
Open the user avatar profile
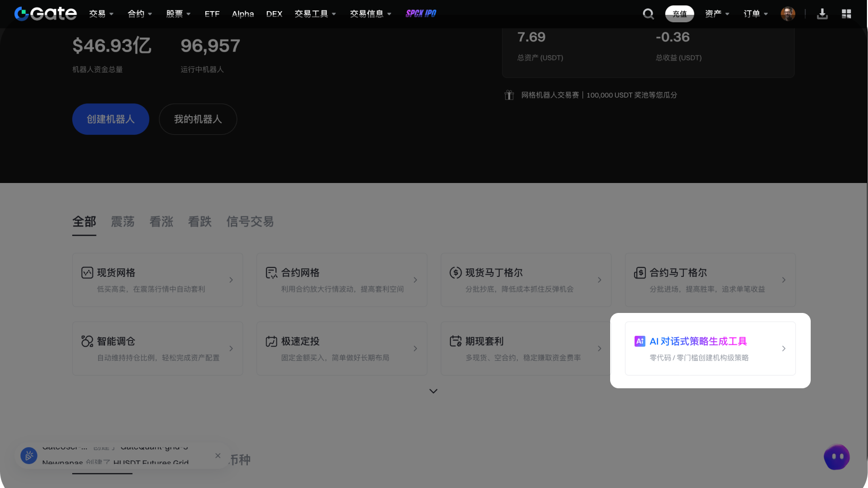tap(788, 14)
